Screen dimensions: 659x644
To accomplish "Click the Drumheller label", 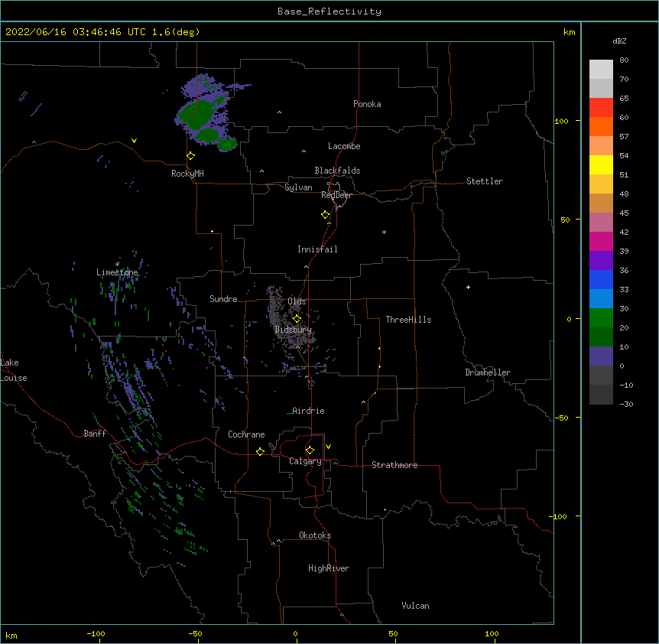I will point(488,372).
